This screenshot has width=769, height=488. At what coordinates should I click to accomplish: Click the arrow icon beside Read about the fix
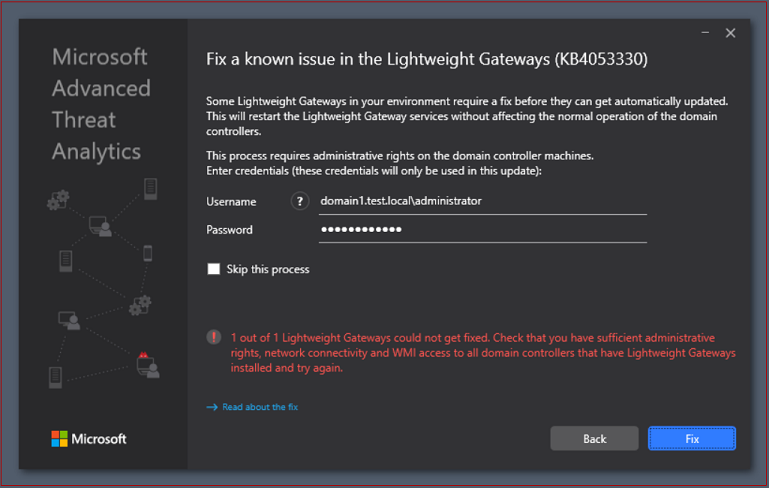click(212, 407)
